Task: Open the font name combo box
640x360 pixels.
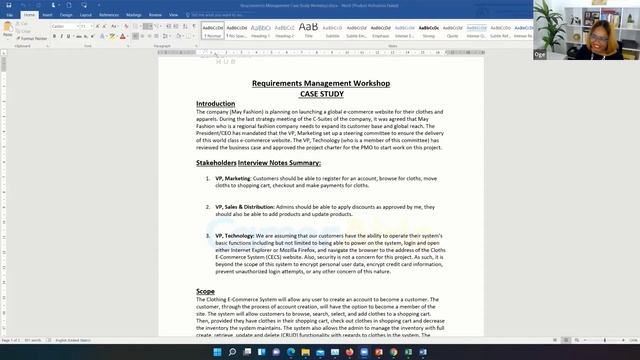Action: [x=65, y=26]
